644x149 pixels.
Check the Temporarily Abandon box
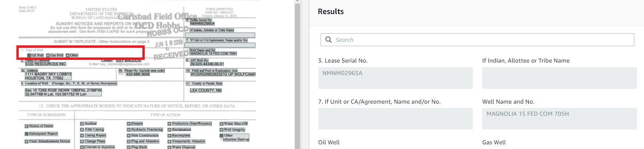pyautogui.click(x=170, y=141)
